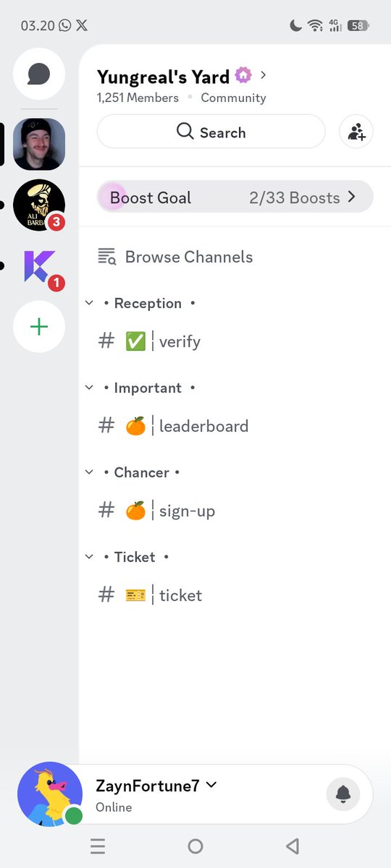Viewport: 391px width, 868px height.
Task: Tap the invite members icon
Action: [x=356, y=132]
